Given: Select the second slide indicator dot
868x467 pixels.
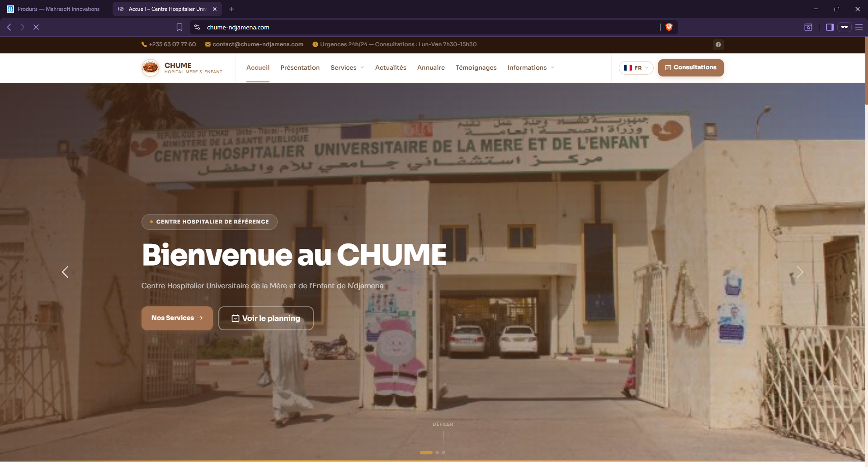Looking at the screenshot, I should [x=437, y=453].
